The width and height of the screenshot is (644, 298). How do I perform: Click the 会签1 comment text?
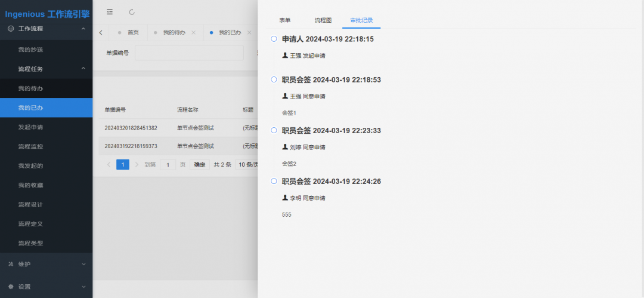[289, 113]
